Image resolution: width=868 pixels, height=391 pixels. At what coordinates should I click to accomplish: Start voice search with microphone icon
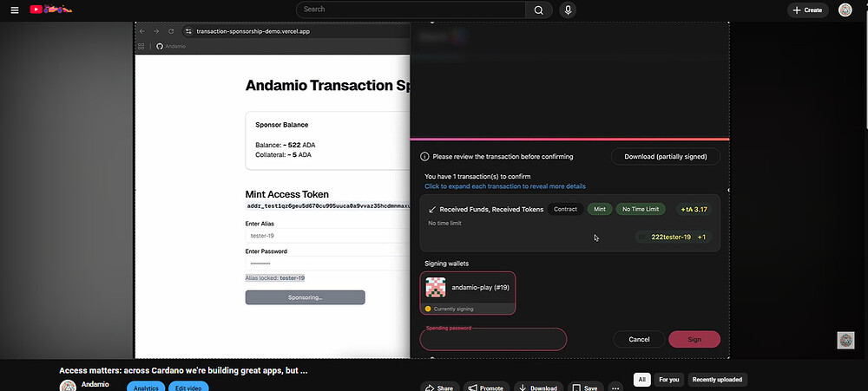[x=568, y=10]
